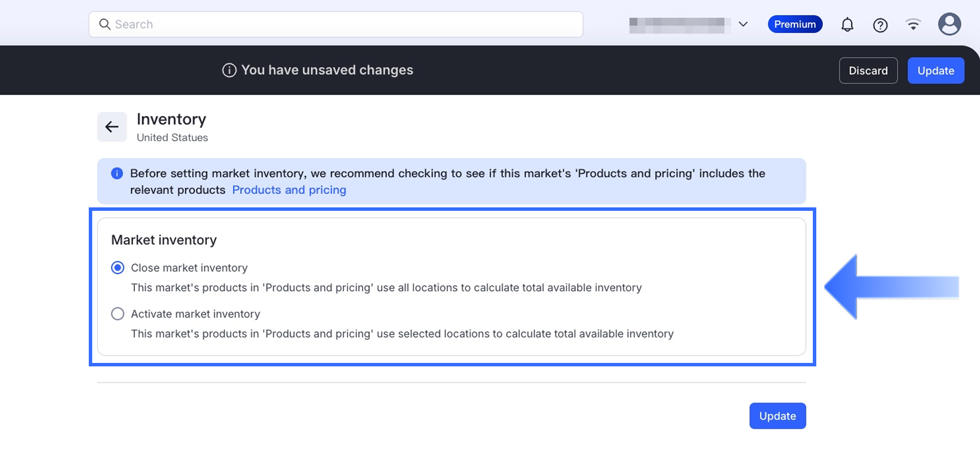
Task: Select the Close market inventory radio button
Action: tap(118, 268)
